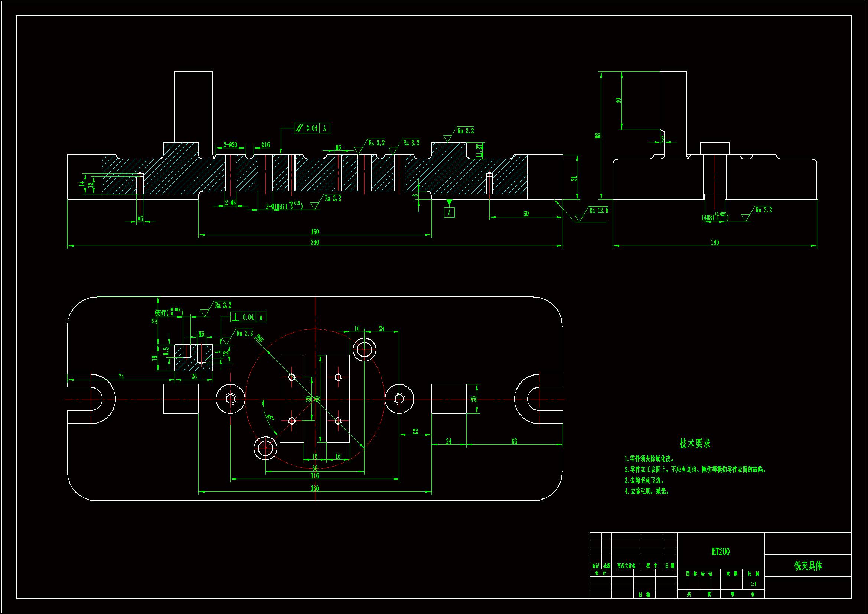Click the 设计 cell in the title block
The width and height of the screenshot is (868, 614).
tap(600, 574)
